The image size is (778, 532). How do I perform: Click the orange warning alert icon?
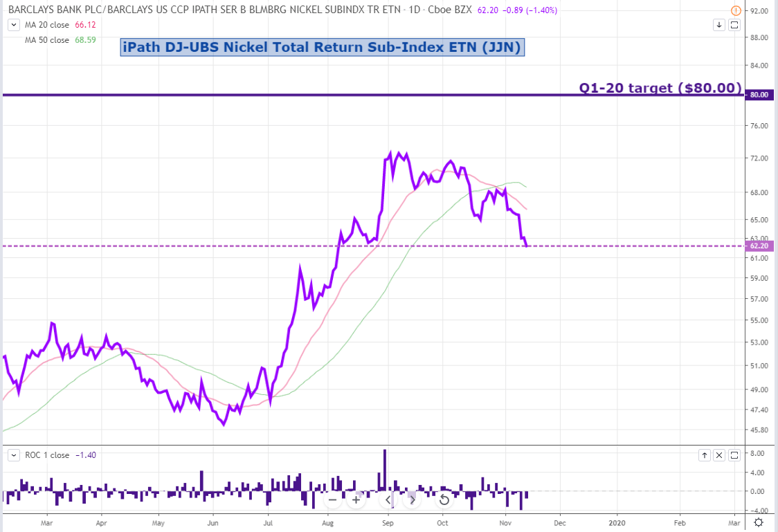736,10
